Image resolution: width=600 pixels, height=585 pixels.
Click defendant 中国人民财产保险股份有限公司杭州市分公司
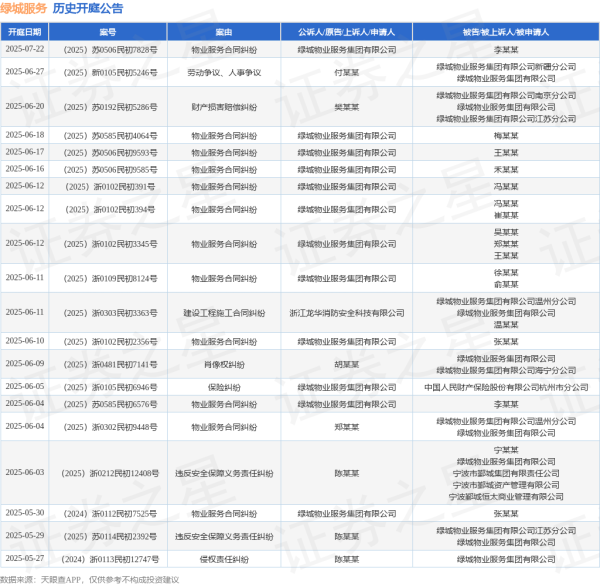(x=506, y=387)
